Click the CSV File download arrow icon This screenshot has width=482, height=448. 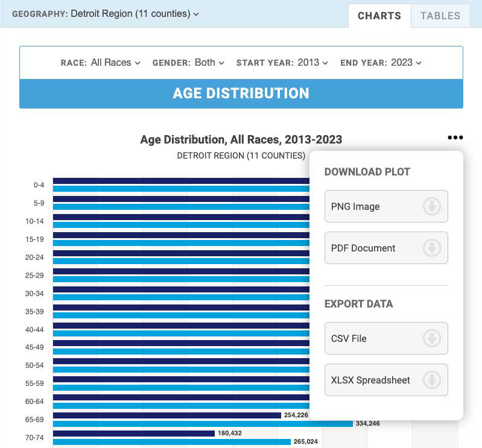click(x=432, y=338)
